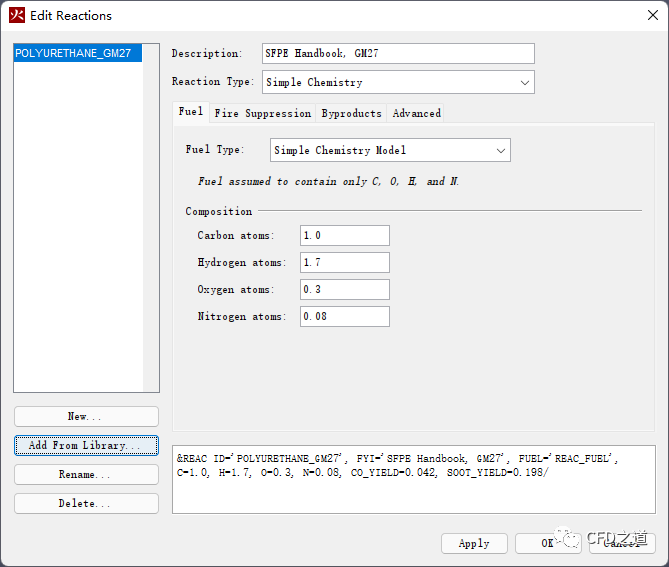The width and height of the screenshot is (669, 567).
Task: Click the Oxygen atoms input field
Action: point(344,290)
